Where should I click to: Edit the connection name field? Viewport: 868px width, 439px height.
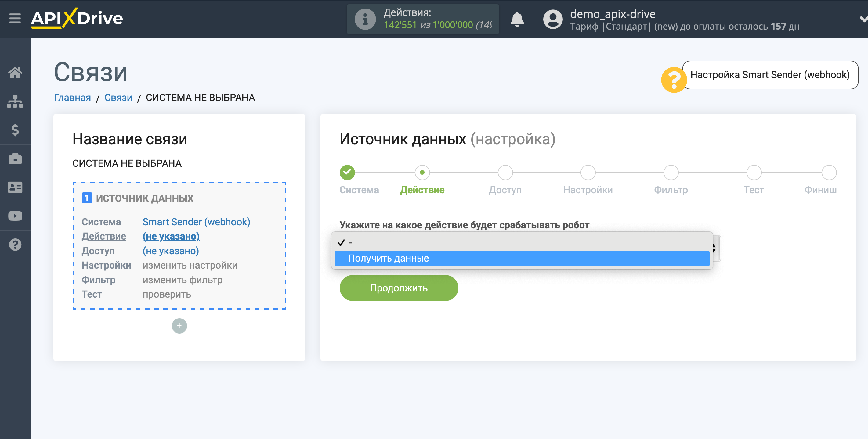pyautogui.click(x=179, y=163)
